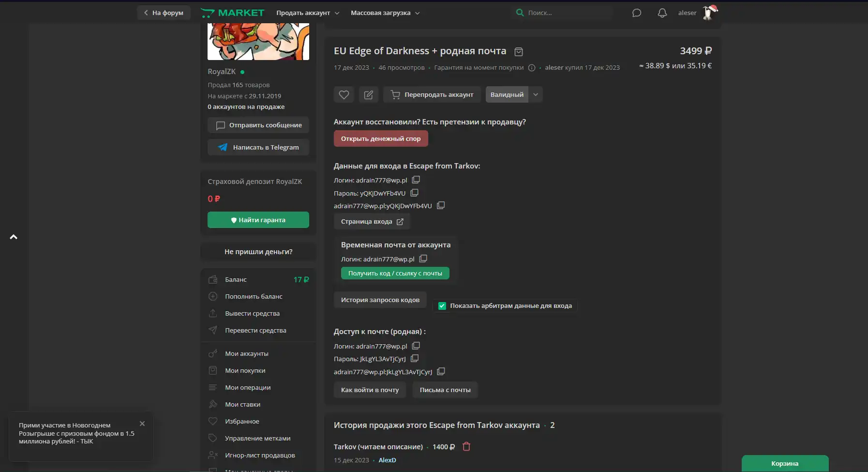Open Управление метками menu item
This screenshot has height=472, width=868.
[x=258, y=438]
